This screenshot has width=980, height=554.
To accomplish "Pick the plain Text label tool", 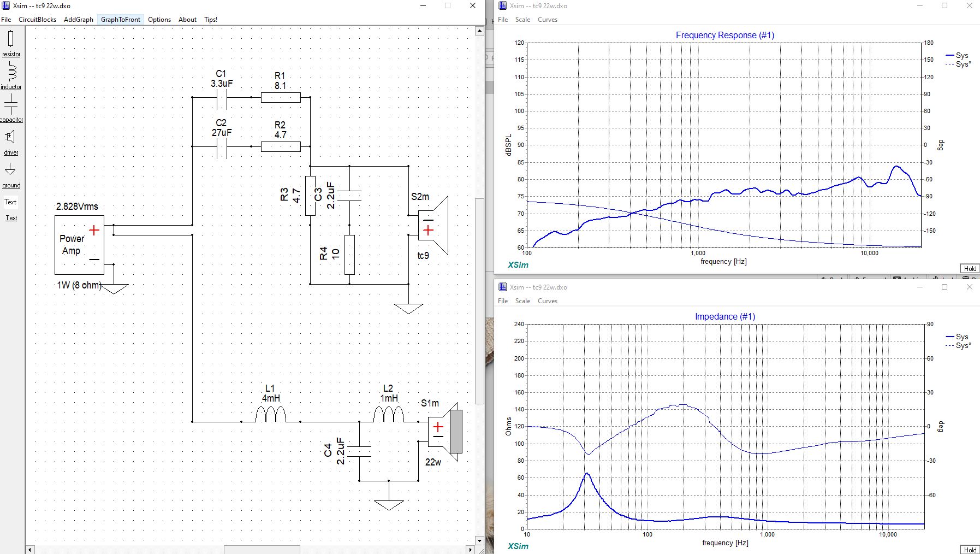I will 10,202.
